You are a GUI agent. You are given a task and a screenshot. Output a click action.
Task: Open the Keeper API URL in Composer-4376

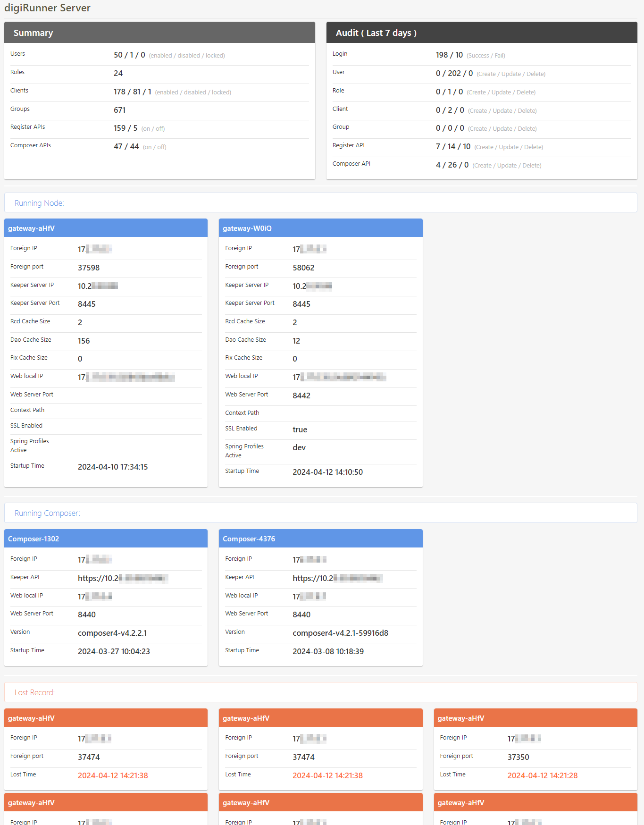[337, 578]
